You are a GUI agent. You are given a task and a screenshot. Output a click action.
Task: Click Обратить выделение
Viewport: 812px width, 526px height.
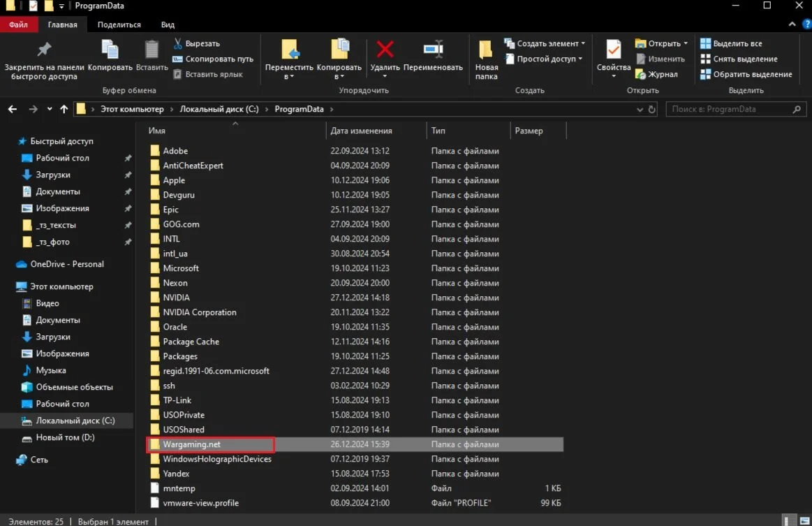(x=746, y=74)
